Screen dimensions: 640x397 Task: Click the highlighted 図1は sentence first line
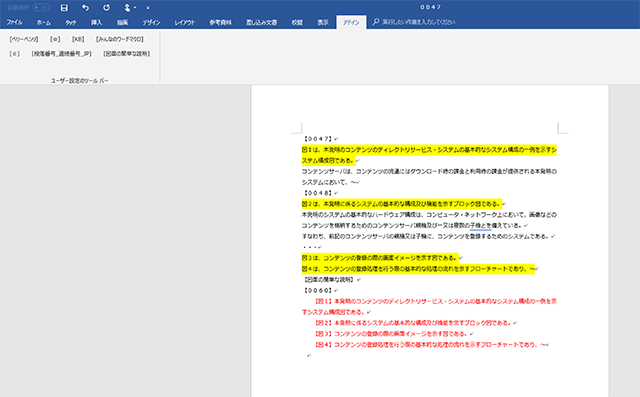[x=429, y=150]
